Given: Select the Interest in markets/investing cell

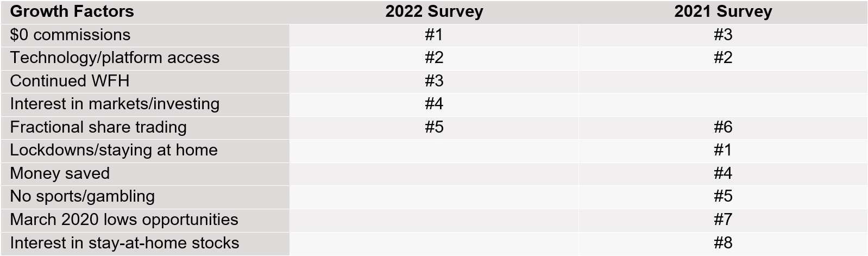Looking at the screenshot, I should [115, 104].
